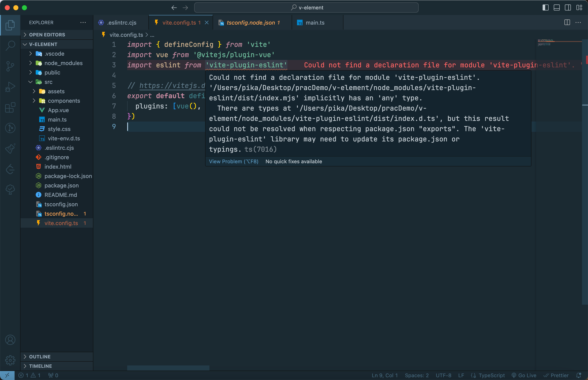
Task: Open .eslintrc.cjs in the explorer tree
Action: pos(57,148)
